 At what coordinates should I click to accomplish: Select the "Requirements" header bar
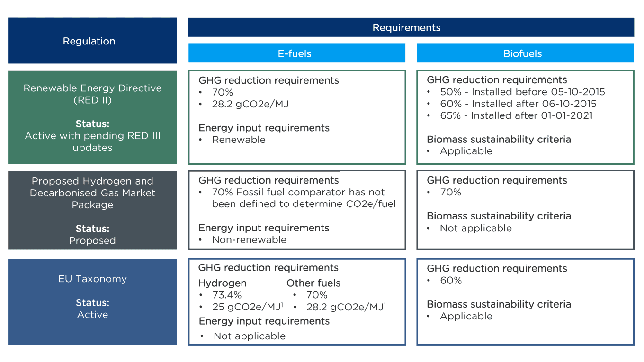(411, 27)
